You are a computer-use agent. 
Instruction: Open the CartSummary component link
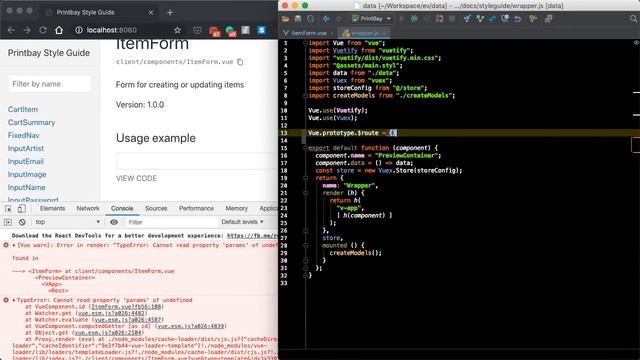click(31, 122)
